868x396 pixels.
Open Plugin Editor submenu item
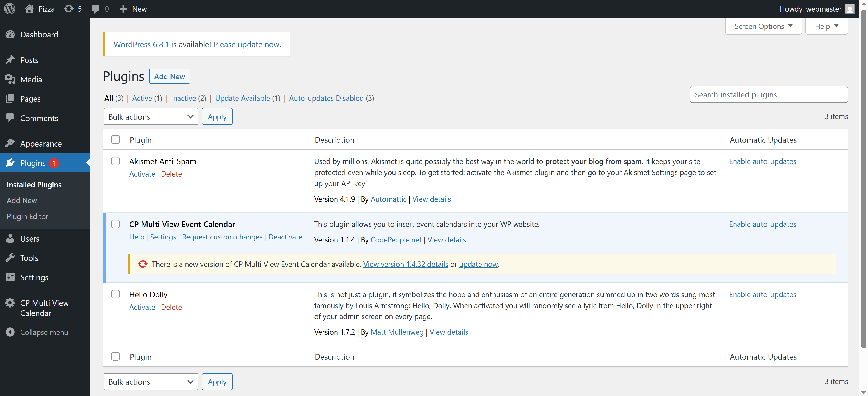pos(28,216)
